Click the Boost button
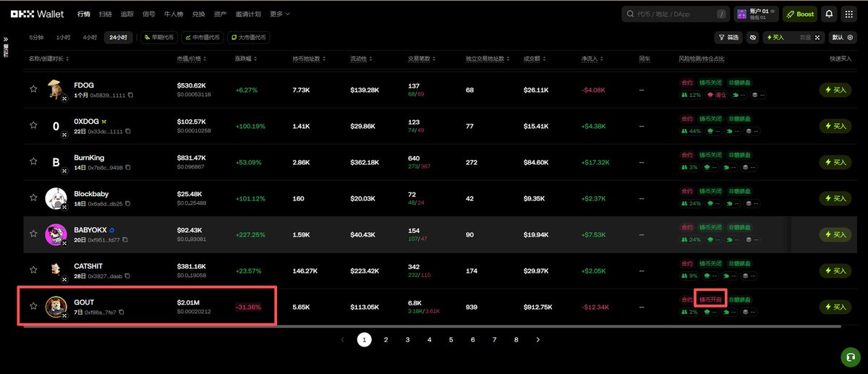868x374 pixels. coord(800,14)
